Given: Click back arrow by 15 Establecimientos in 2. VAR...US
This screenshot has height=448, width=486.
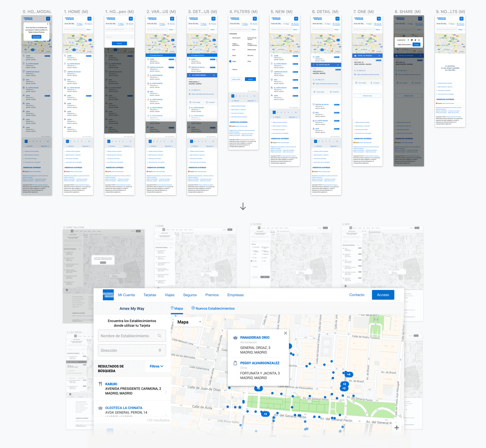Looking at the screenshot, I should [148, 55].
